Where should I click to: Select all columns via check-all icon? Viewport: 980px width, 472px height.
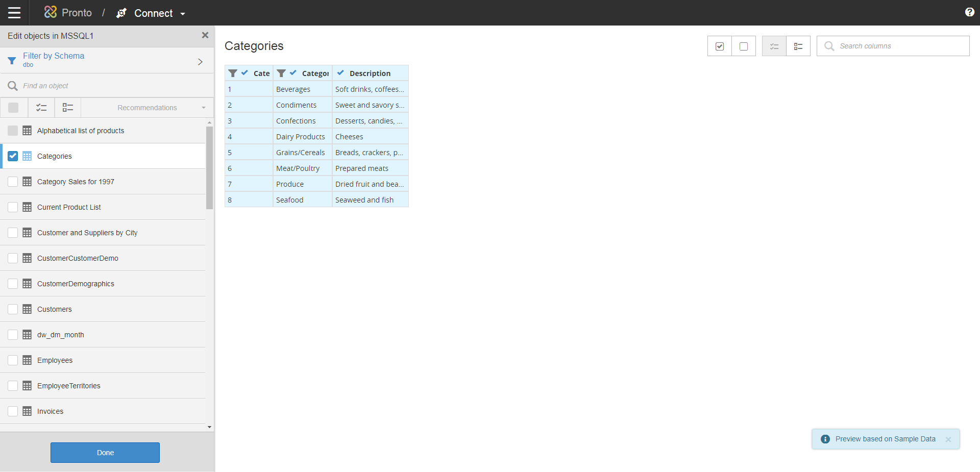click(720, 46)
